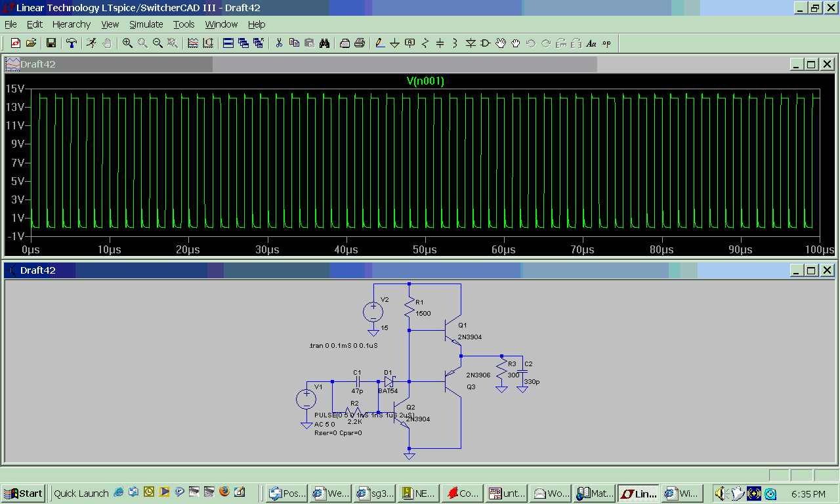Open Firefox from Quick Launch
840x504 pixels.
224,492
